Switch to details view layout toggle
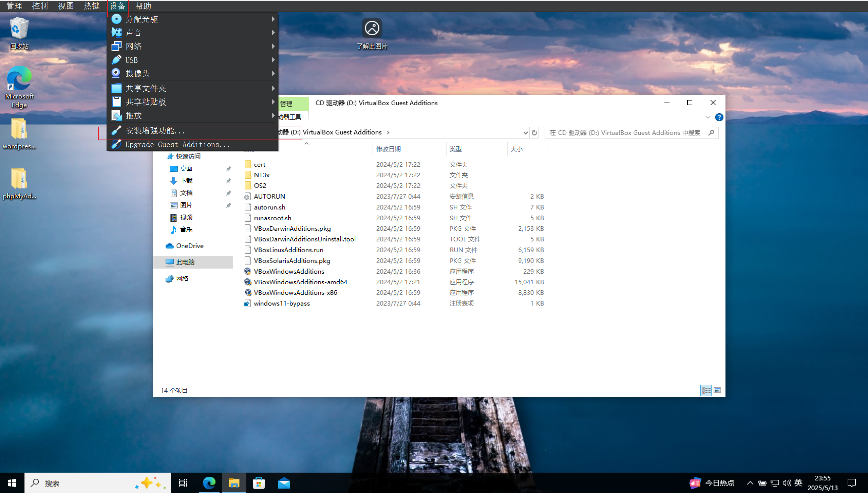 (706, 390)
